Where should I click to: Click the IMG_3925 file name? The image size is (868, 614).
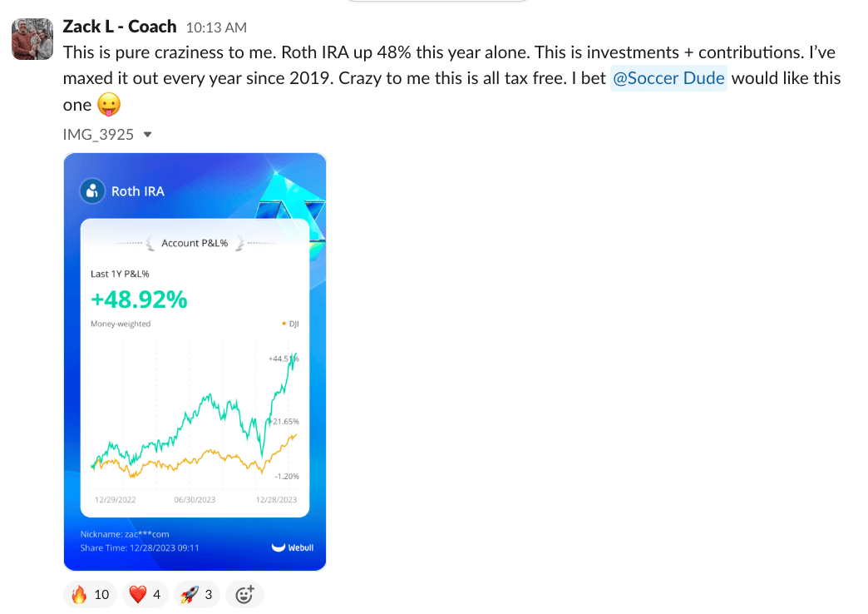coord(98,134)
